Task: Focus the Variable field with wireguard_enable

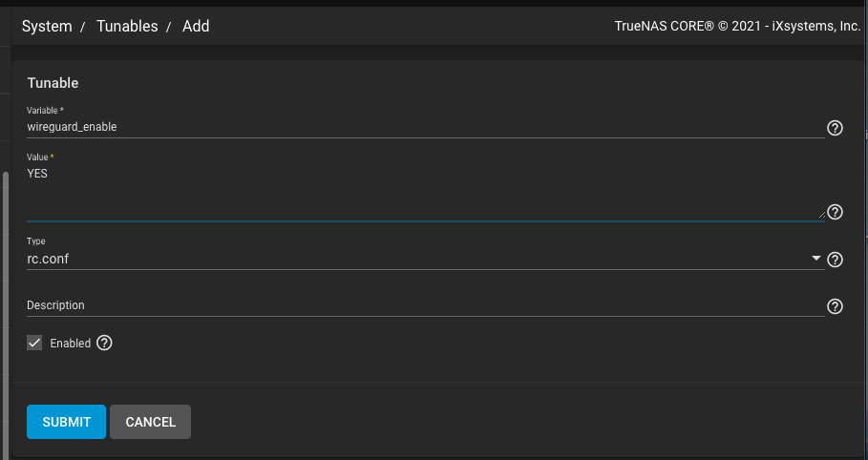Action: point(420,127)
